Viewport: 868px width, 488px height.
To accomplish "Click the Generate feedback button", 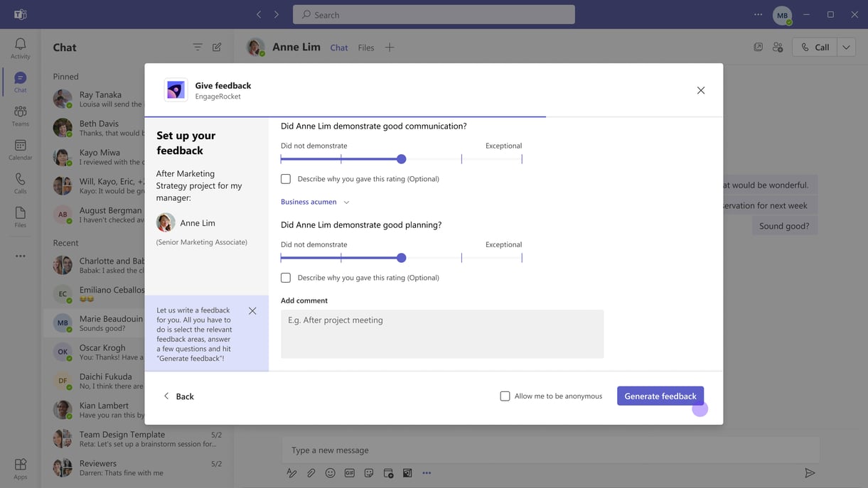I will click(660, 396).
